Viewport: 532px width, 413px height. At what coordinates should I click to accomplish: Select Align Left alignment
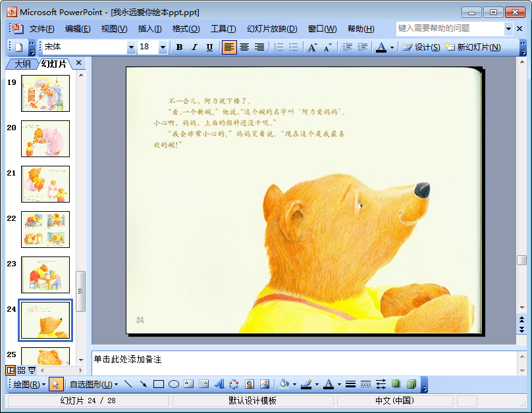coord(229,47)
